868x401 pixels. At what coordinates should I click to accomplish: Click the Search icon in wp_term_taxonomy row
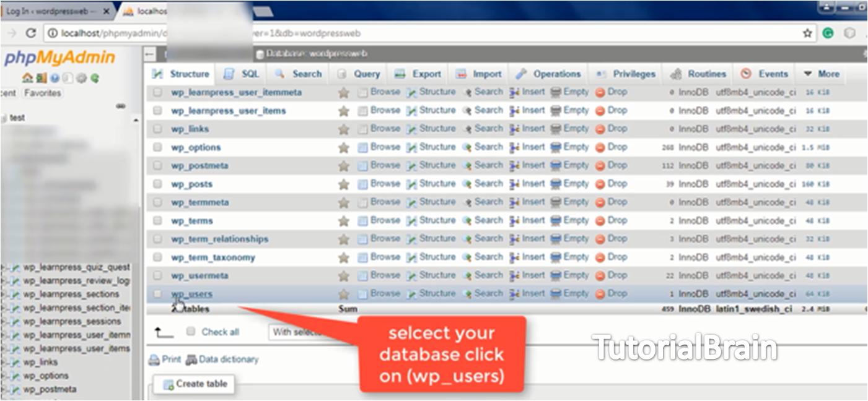click(467, 257)
